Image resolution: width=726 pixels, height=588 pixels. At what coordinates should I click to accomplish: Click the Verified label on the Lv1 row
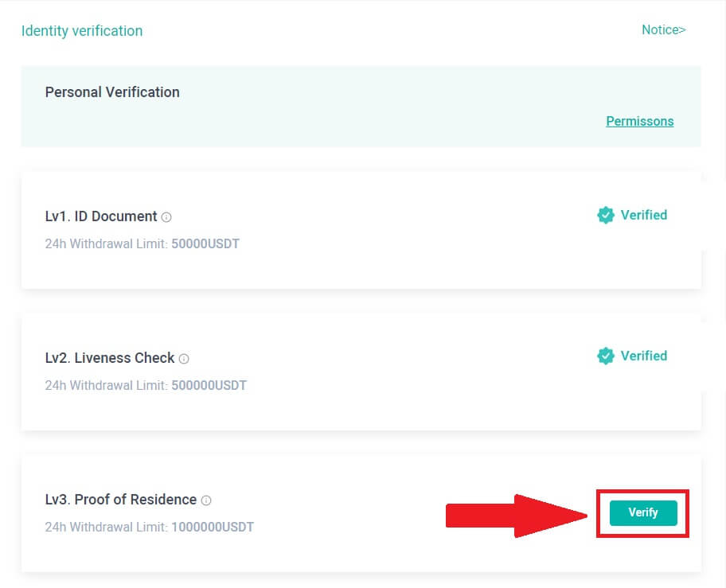click(646, 215)
